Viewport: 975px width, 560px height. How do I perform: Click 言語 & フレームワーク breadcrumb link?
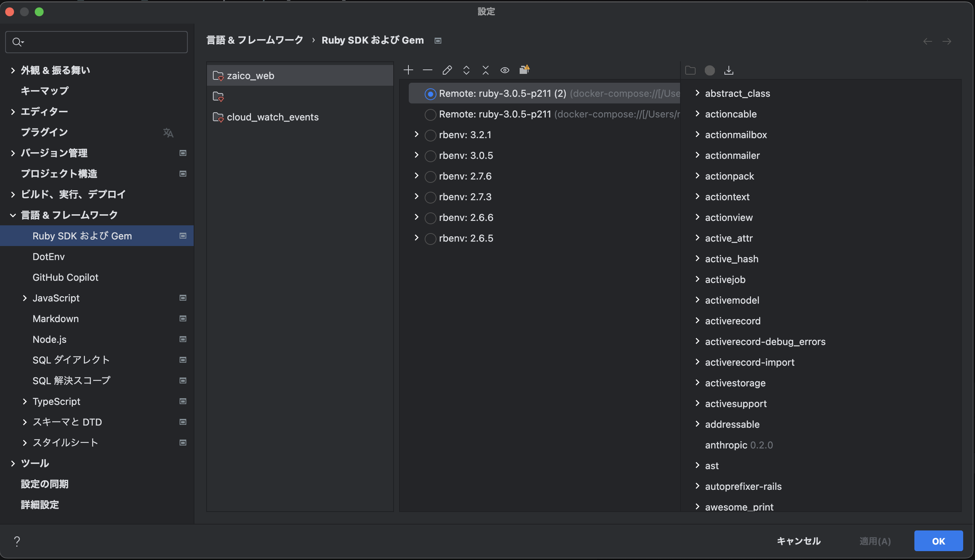point(255,40)
